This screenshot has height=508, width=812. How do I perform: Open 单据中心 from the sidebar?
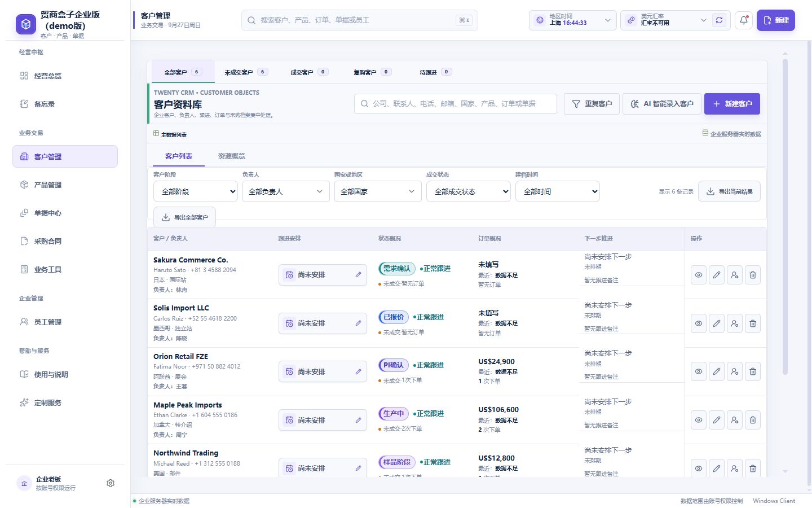click(x=65, y=213)
